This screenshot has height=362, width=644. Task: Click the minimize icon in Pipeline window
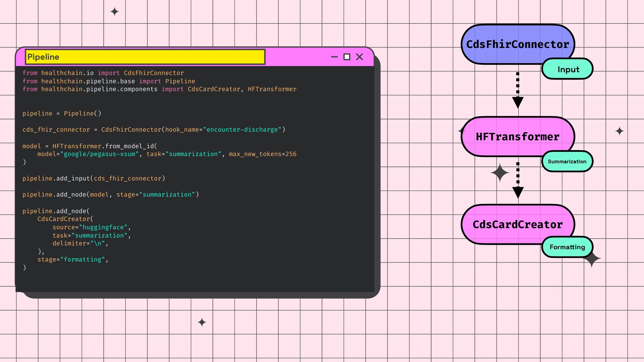point(334,57)
